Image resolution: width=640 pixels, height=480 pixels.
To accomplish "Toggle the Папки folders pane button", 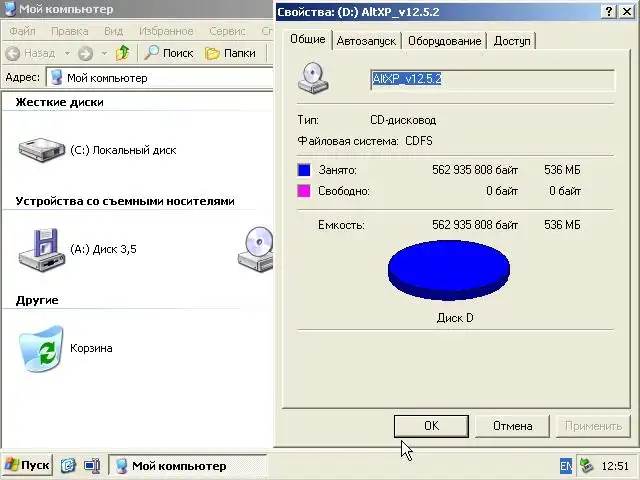I will (x=231, y=53).
